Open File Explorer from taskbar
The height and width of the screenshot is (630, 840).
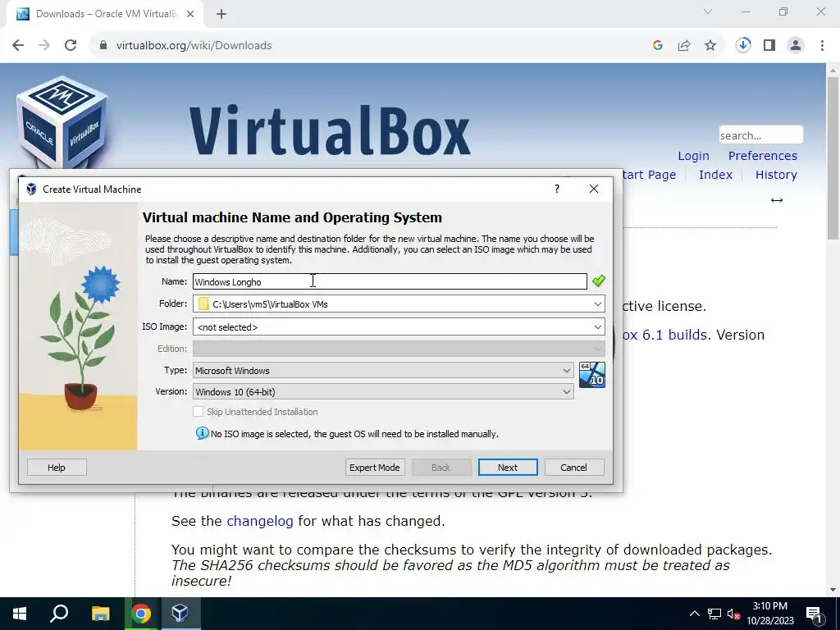(x=100, y=614)
